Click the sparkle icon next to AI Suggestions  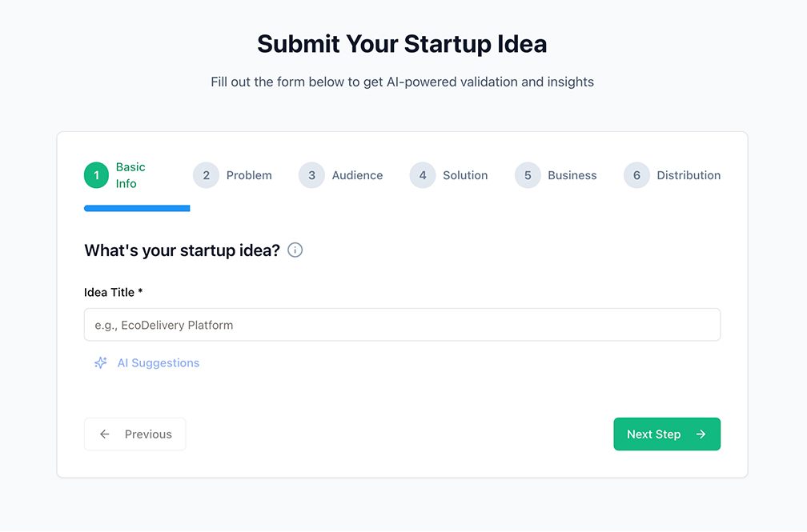point(101,363)
